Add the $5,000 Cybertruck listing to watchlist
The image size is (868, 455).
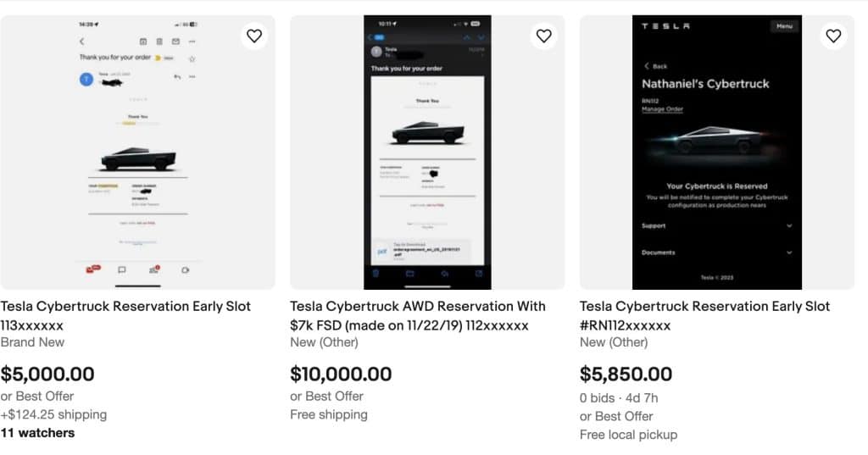(x=254, y=36)
